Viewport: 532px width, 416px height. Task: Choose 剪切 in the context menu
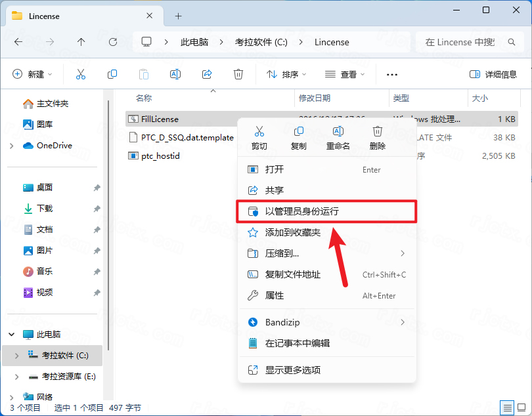[259, 138]
